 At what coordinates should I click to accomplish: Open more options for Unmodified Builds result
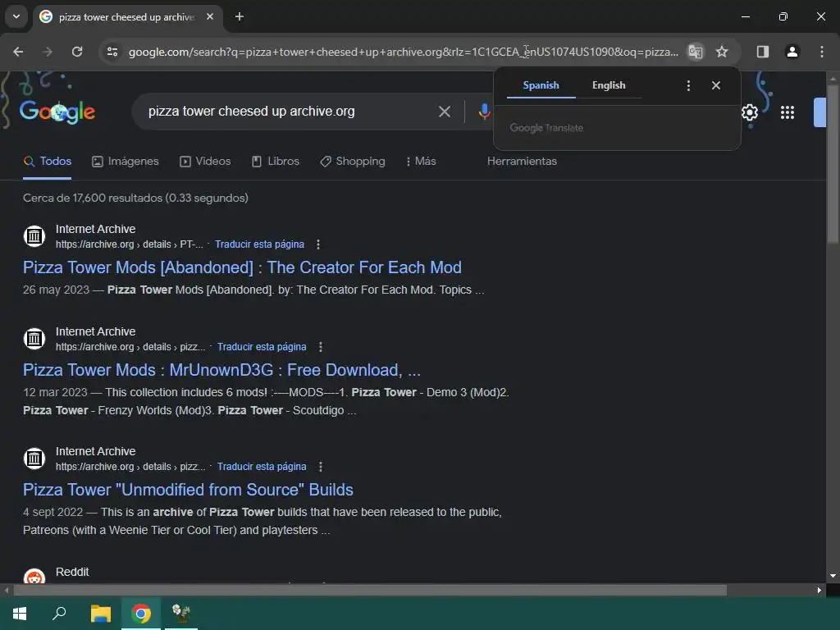[321, 467]
